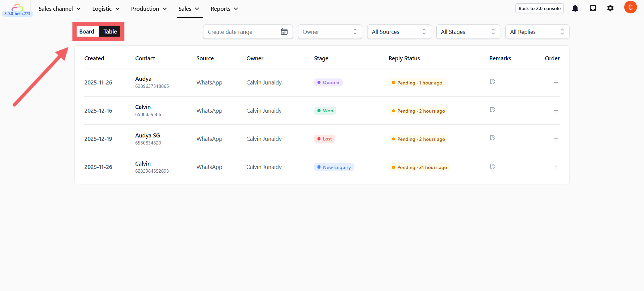
Task: Click version label 3.0.0-beta.273
Action: (17, 14)
